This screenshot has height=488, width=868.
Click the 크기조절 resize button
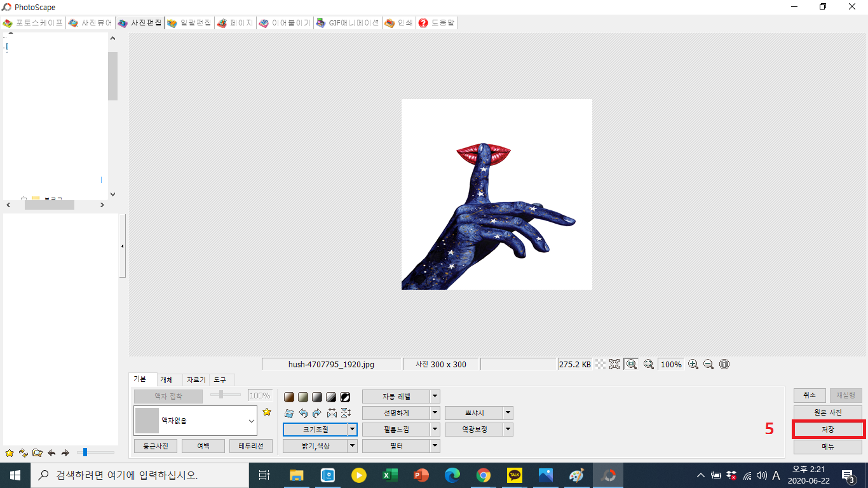click(315, 430)
